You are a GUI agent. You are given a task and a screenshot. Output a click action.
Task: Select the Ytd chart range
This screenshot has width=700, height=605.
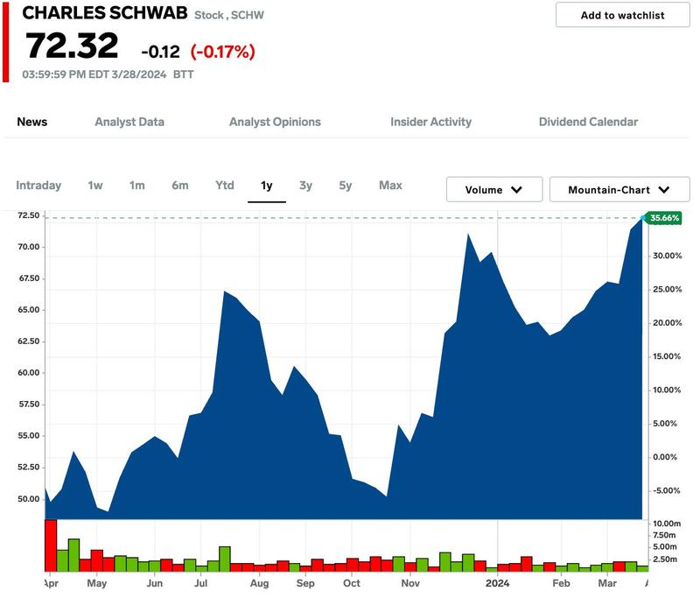[x=225, y=186]
